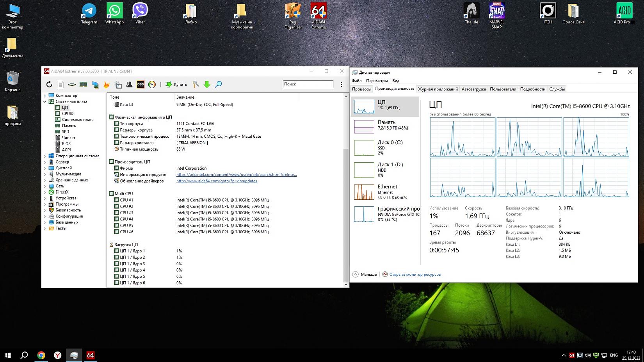
Task: Select CPUID in the tree
Action: [68, 114]
